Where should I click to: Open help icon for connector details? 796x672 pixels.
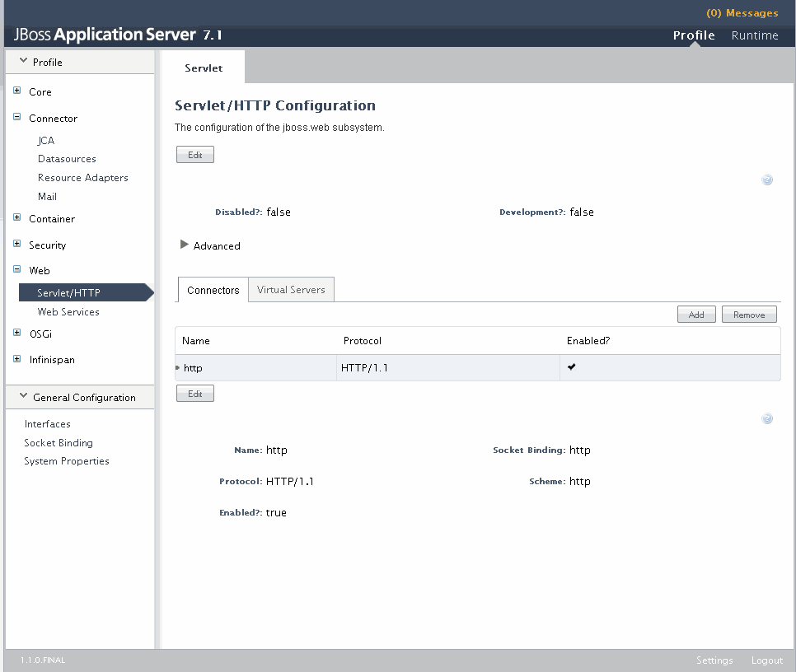(x=767, y=418)
